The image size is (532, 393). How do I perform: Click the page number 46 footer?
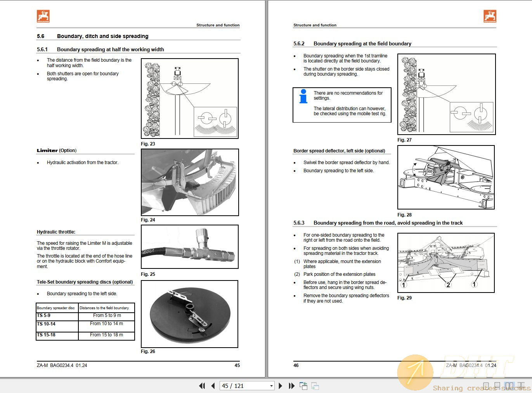click(x=296, y=365)
